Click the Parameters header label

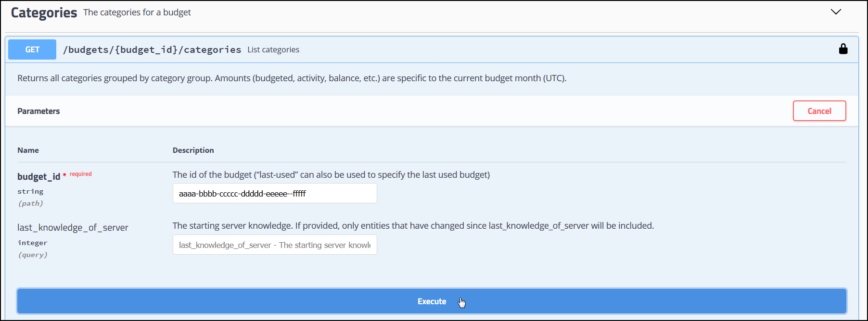tap(38, 111)
